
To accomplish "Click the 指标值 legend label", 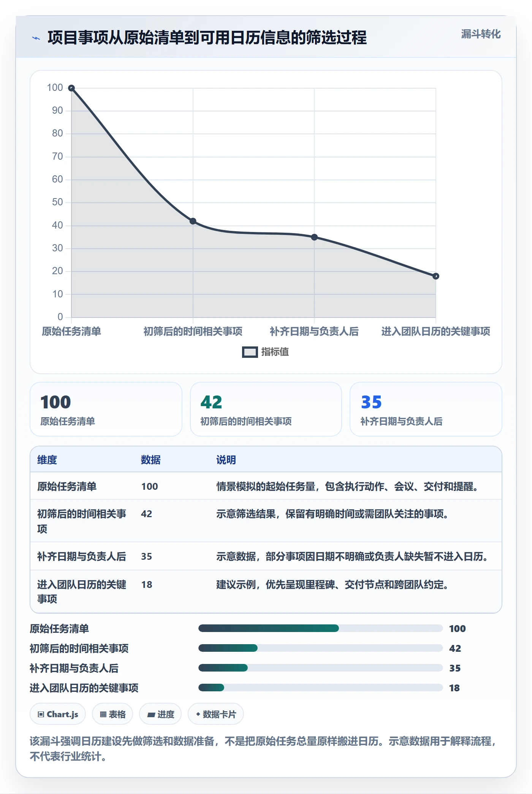I will 275,352.
